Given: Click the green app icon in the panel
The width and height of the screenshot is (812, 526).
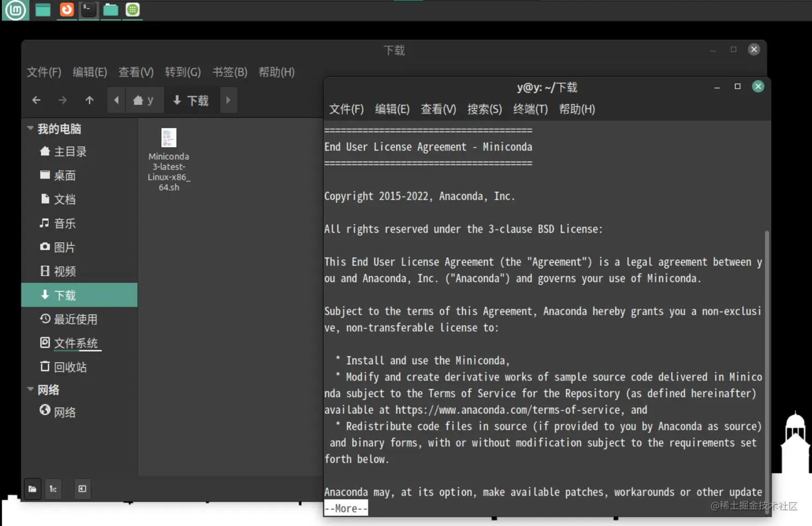Looking at the screenshot, I should click(x=133, y=10).
